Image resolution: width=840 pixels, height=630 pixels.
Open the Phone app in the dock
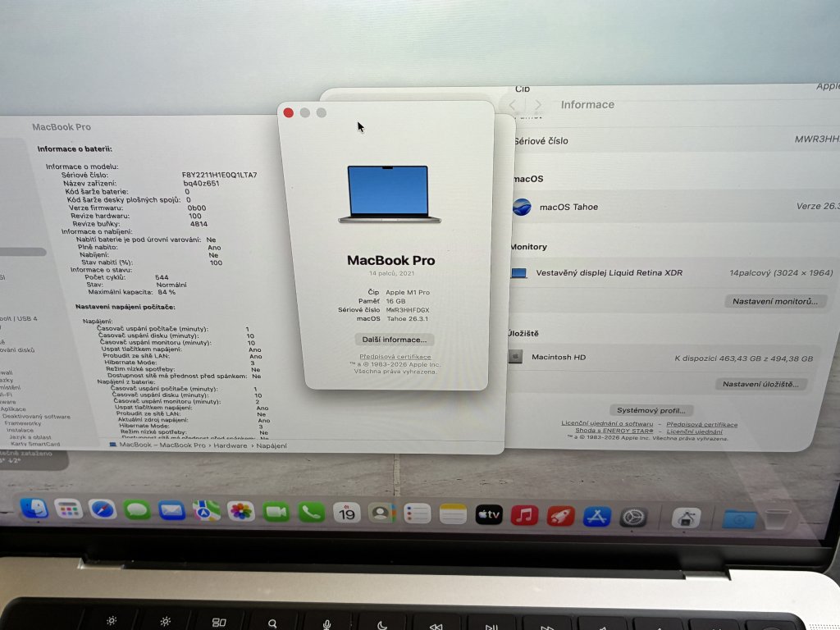[311, 513]
